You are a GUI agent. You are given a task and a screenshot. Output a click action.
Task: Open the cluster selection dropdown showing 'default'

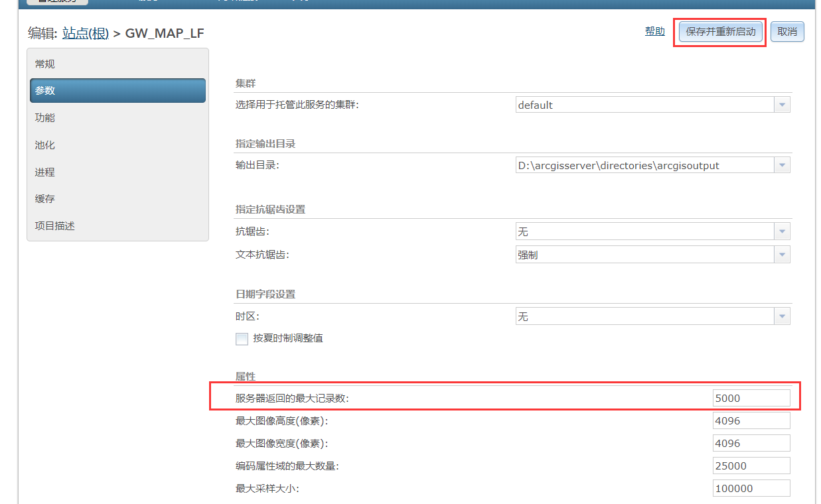coord(782,104)
